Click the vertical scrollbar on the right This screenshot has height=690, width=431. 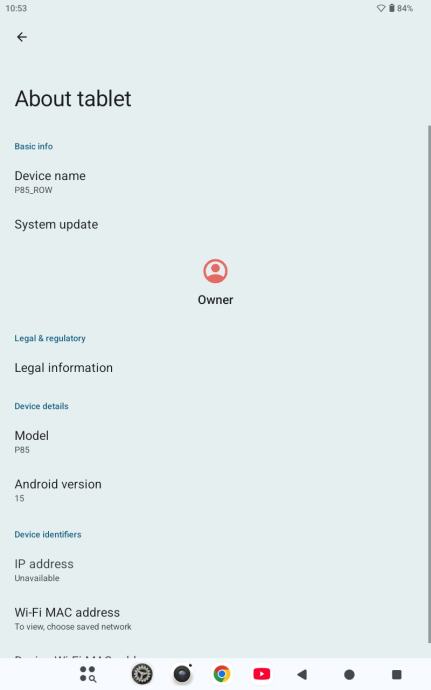pos(429,383)
